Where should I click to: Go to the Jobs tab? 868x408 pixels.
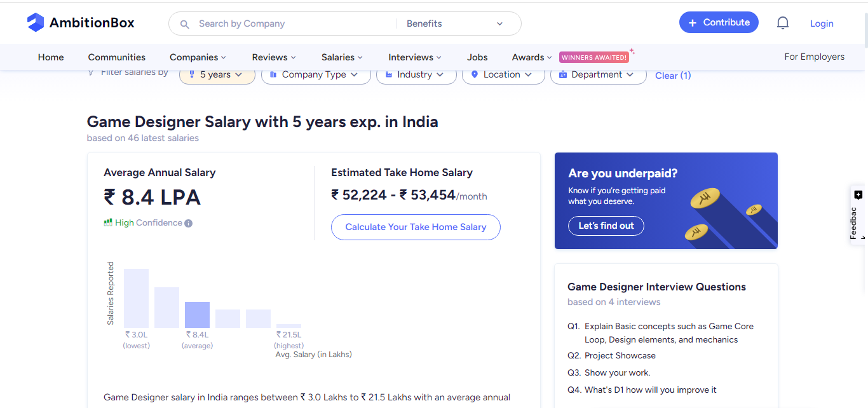[x=477, y=57]
